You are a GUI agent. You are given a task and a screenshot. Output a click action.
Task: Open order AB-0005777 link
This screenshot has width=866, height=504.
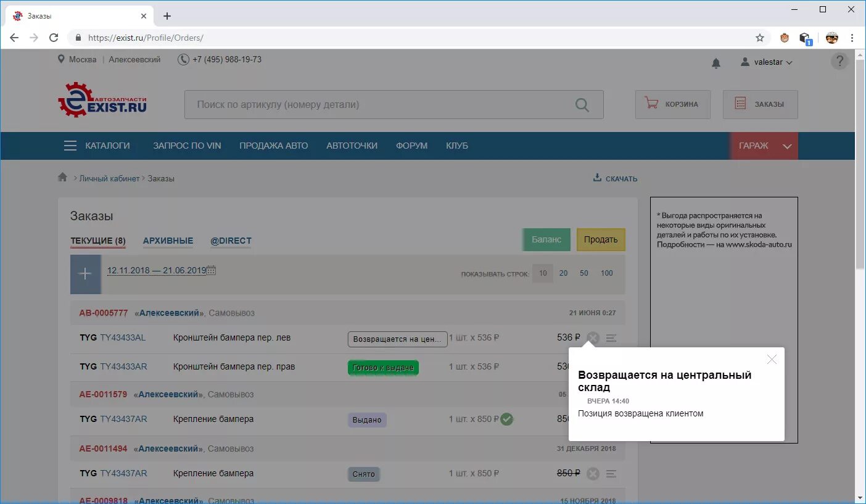coord(103,313)
